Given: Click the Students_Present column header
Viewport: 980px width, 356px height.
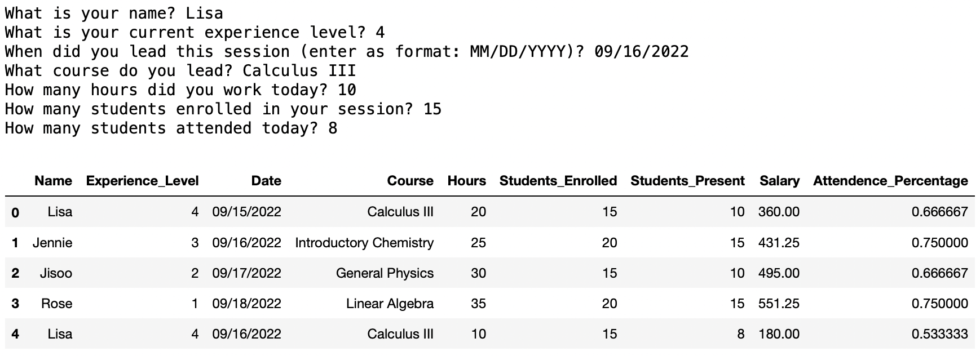Looking at the screenshot, I should click(x=687, y=181).
